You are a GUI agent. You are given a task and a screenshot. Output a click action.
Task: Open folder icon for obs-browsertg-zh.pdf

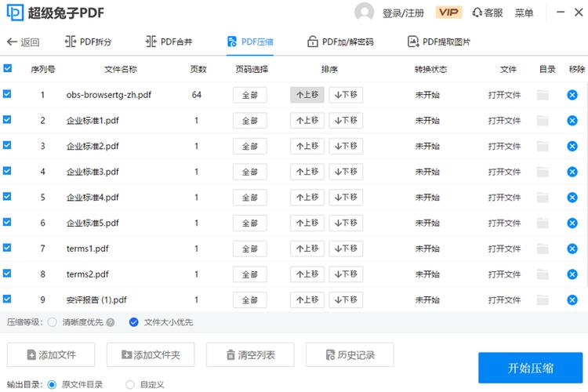(x=543, y=95)
